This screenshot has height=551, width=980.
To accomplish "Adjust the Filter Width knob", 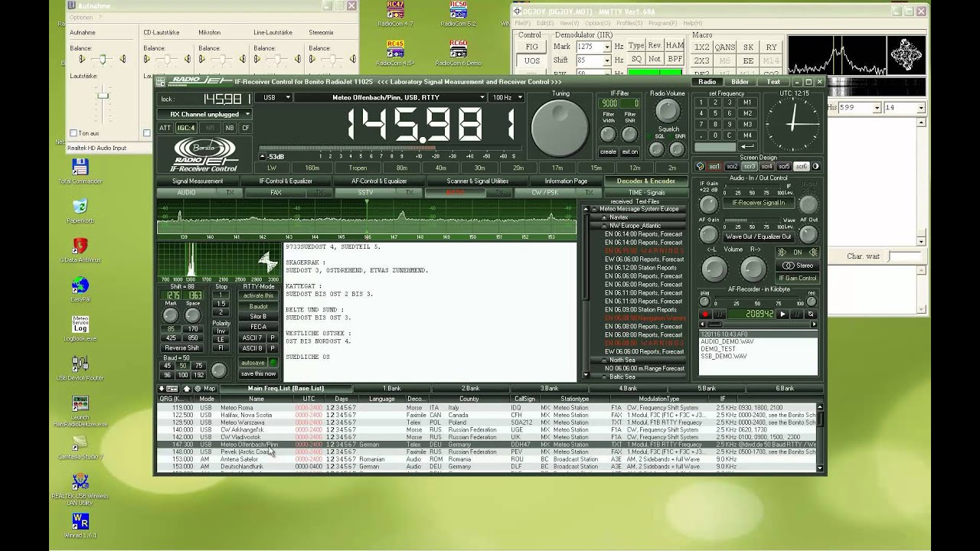I will [608, 134].
